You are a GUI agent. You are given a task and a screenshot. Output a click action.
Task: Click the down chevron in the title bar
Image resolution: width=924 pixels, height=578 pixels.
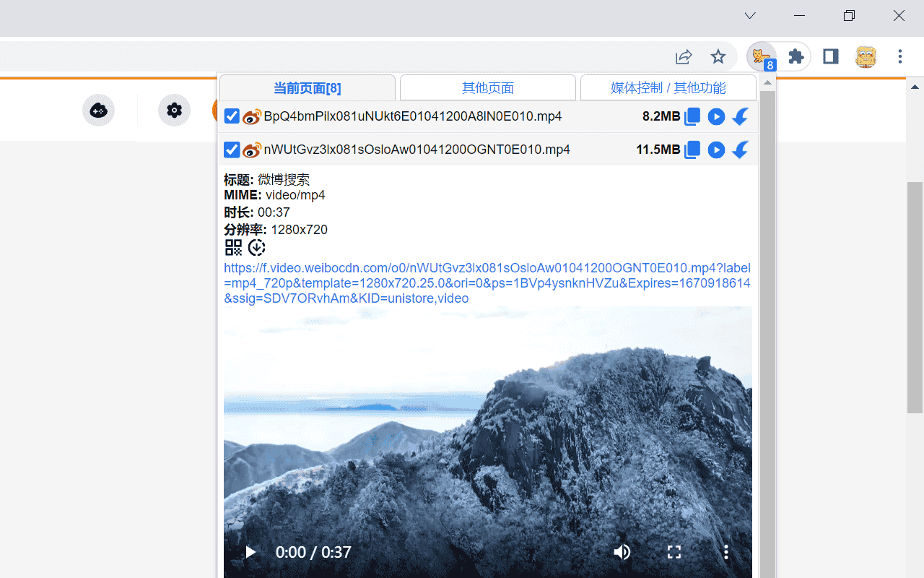click(749, 15)
